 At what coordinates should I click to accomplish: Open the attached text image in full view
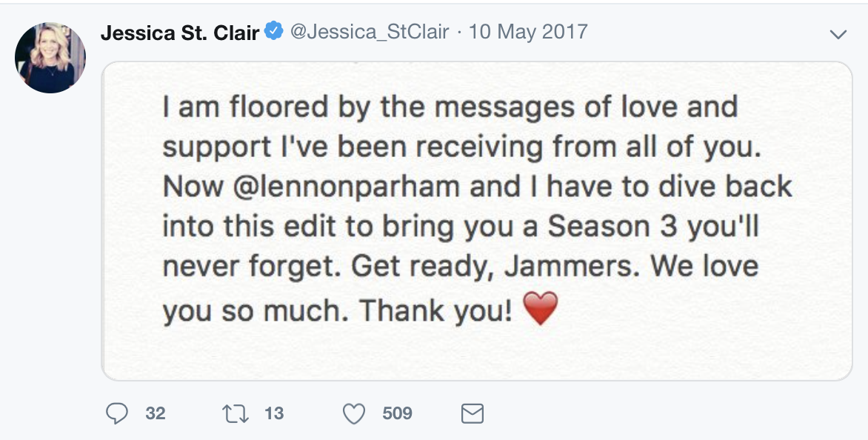pos(477,221)
